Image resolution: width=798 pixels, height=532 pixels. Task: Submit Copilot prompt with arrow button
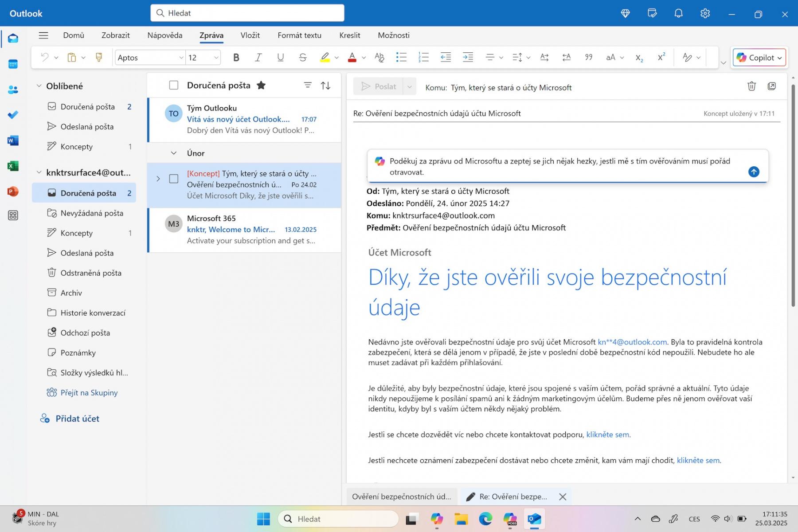pos(754,172)
